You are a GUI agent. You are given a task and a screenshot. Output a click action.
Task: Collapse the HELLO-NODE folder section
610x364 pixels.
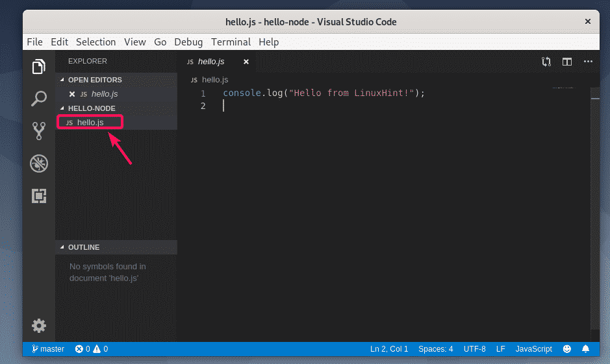[91, 108]
